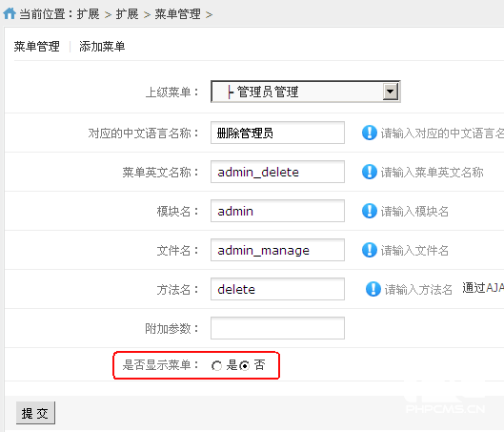
Task: Focus the admin_delete English name field
Action: point(277,172)
